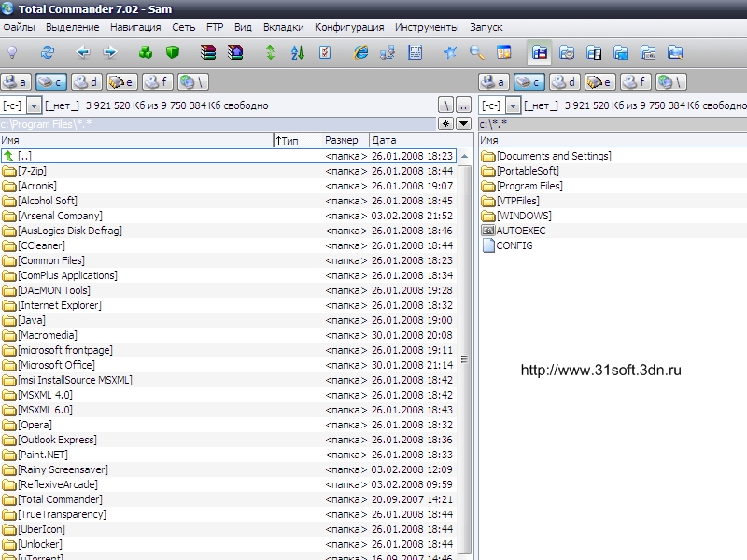Open the left panel drive dropdown
Screen dimensions: 747x560
click(34, 105)
